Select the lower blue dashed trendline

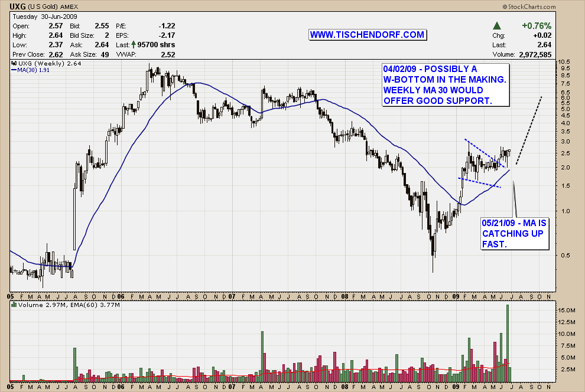[x=480, y=183]
